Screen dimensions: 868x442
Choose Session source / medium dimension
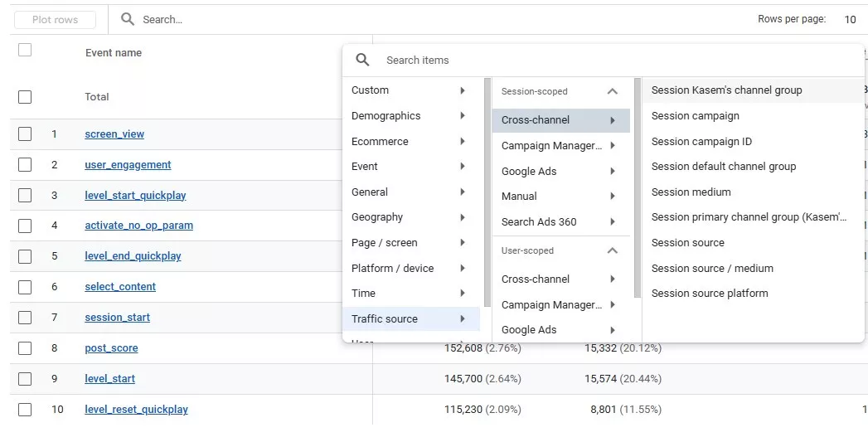(712, 268)
